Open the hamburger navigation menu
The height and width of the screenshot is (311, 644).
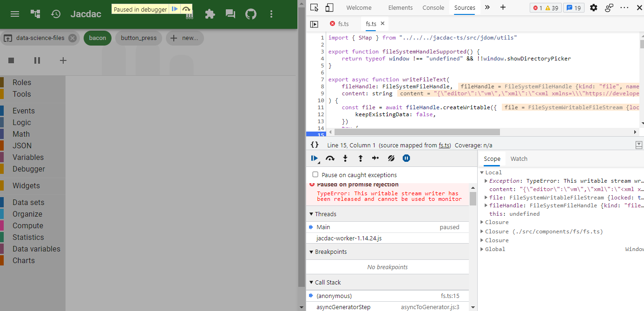[x=14, y=13]
